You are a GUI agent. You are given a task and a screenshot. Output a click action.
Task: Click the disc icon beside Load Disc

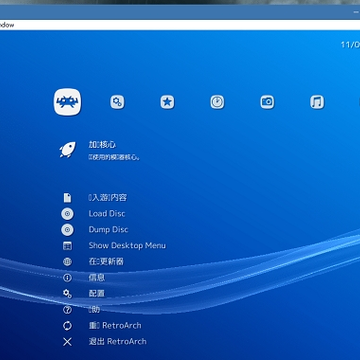(x=67, y=214)
